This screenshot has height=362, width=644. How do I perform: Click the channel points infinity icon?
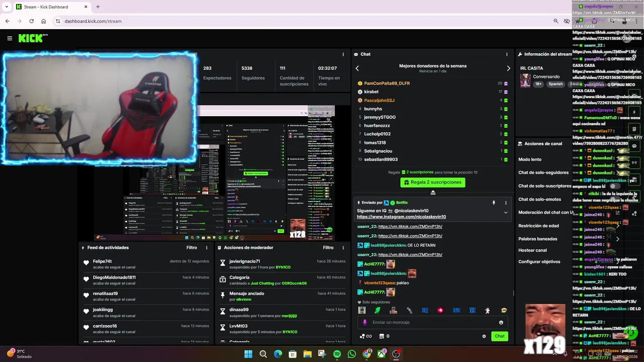pyautogui.click(x=366, y=336)
